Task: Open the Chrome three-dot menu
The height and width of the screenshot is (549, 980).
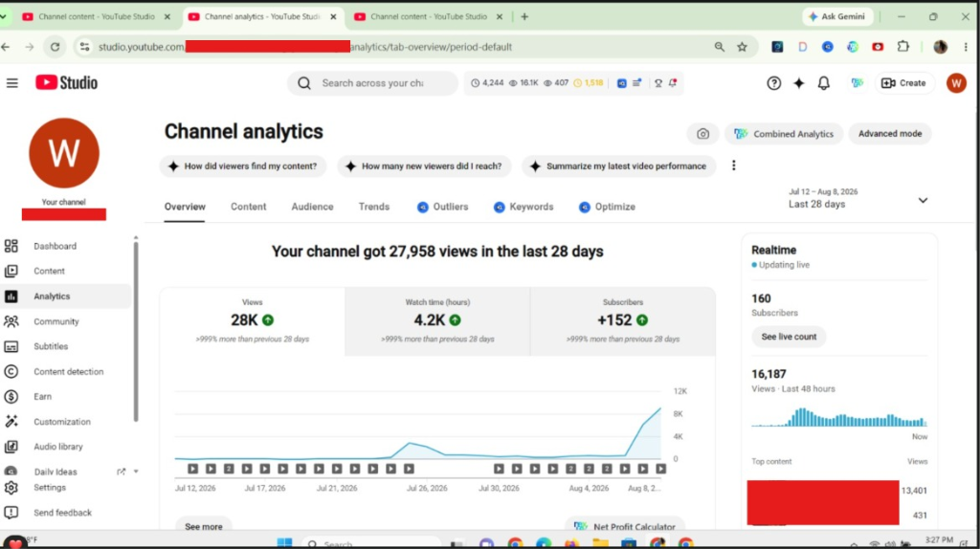Action: 966,47
